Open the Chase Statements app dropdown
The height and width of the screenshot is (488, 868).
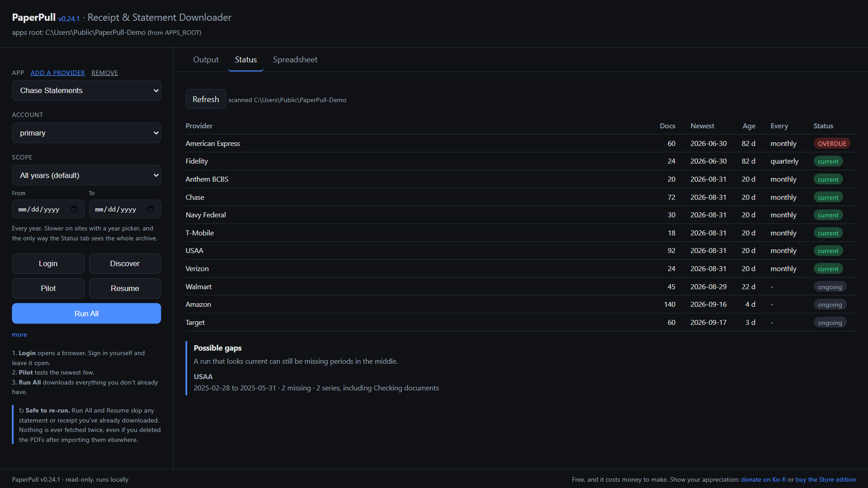point(86,90)
